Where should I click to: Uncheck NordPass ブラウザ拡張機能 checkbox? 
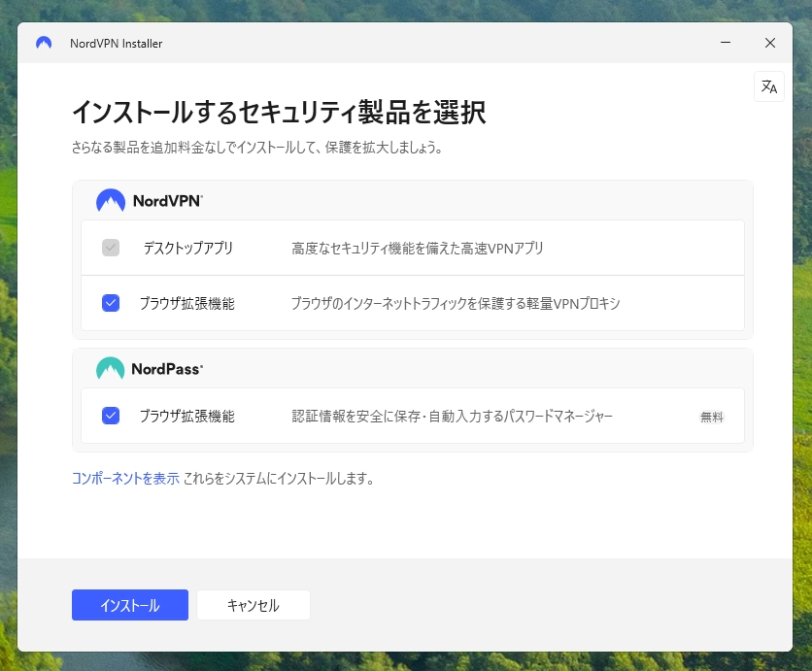(x=111, y=416)
